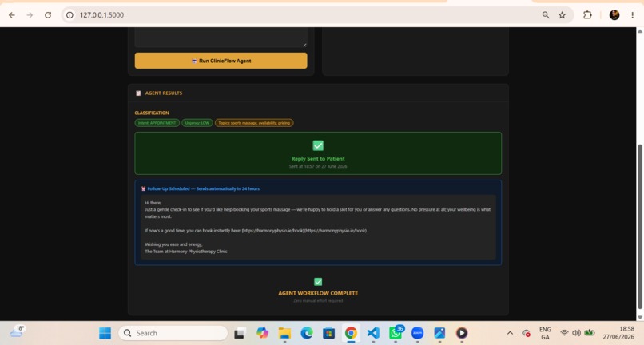
Task: Click the harmonyphysio.ie/book link
Action: click(304, 231)
